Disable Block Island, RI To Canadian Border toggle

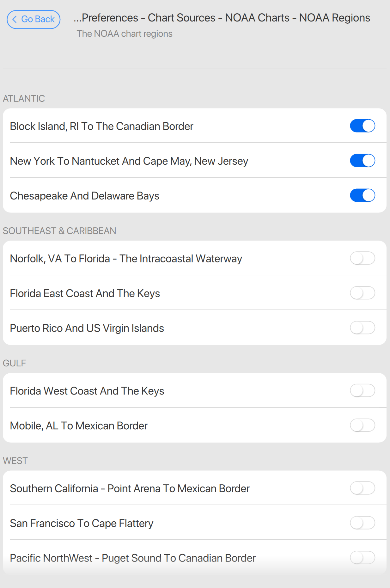click(362, 126)
